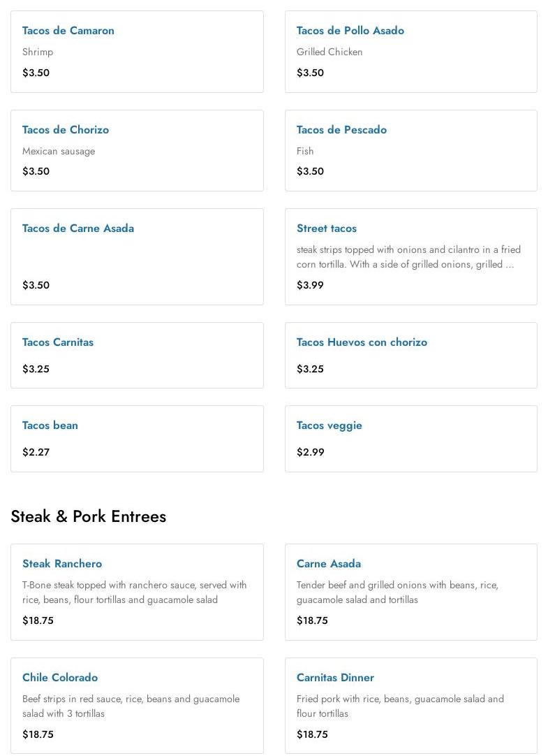The image size is (548, 756).
Task: Select the Chile Colorado entree
Action: 60,678
